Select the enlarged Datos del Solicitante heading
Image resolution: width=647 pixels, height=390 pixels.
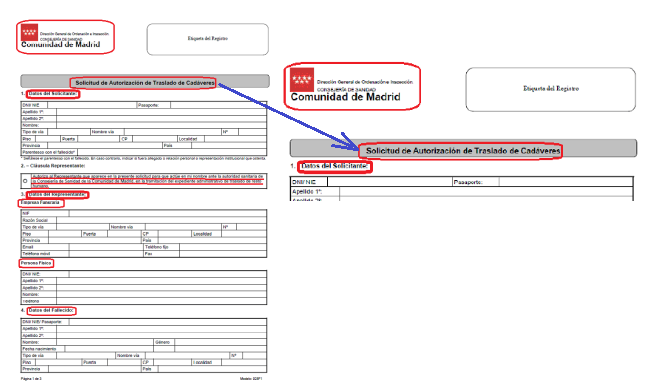tap(334, 166)
